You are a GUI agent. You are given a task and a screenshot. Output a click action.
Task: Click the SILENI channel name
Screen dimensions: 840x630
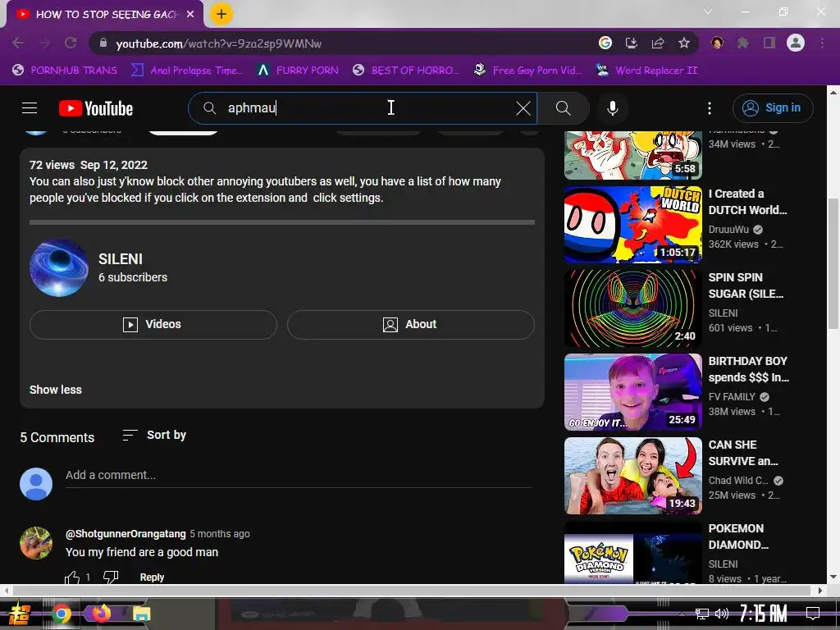121,258
